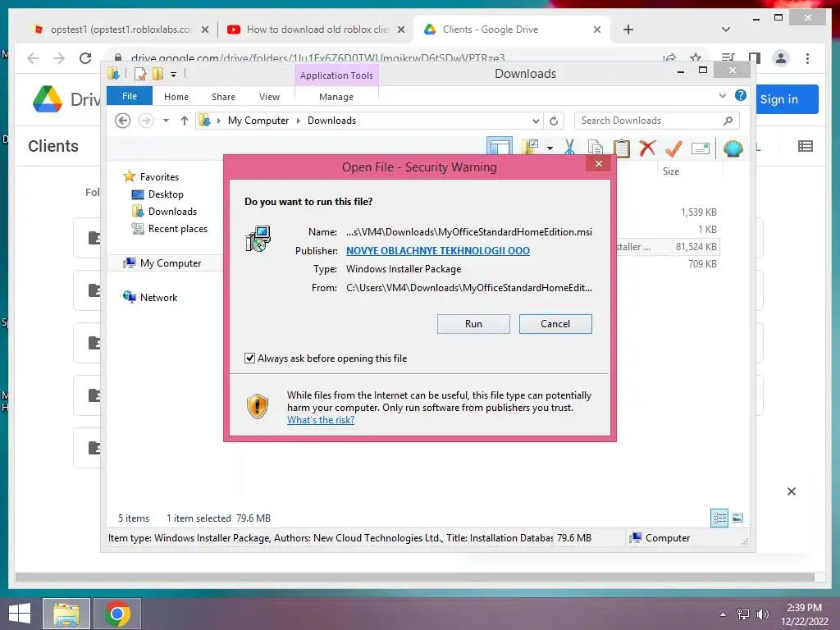Click the orange checkmark Properties icon
Screen dimensions: 840x630
pyautogui.click(x=674, y=148)
